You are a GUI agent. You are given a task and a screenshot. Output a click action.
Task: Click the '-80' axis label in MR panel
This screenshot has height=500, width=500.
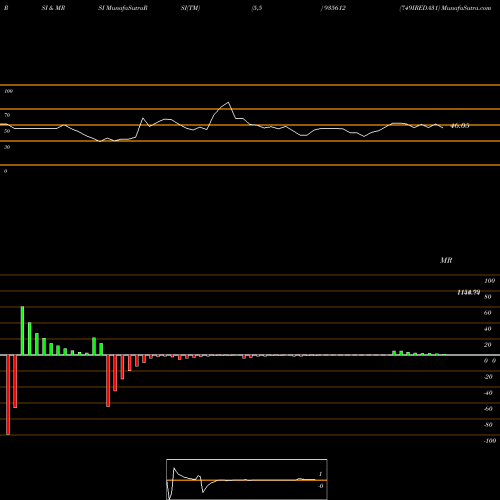tap(488, 425)
